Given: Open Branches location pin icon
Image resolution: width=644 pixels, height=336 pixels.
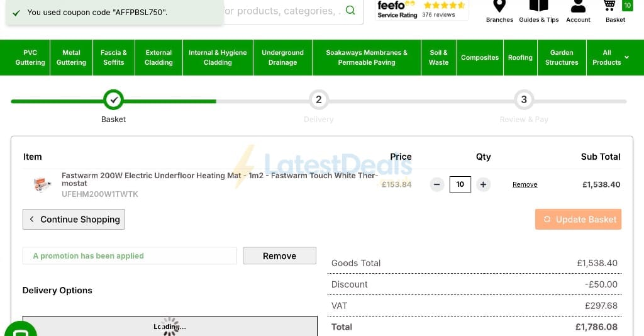Looking at the screenshot, I should pos(499,6).
